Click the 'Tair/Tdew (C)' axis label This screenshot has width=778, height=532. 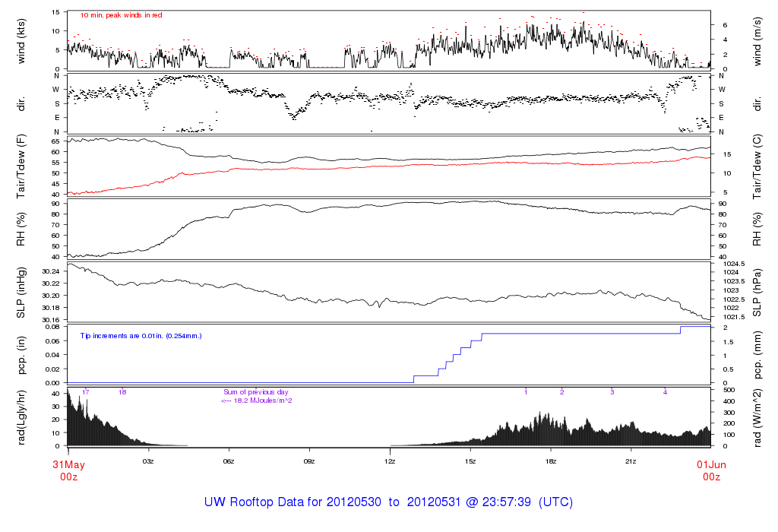tap(757, 166)
